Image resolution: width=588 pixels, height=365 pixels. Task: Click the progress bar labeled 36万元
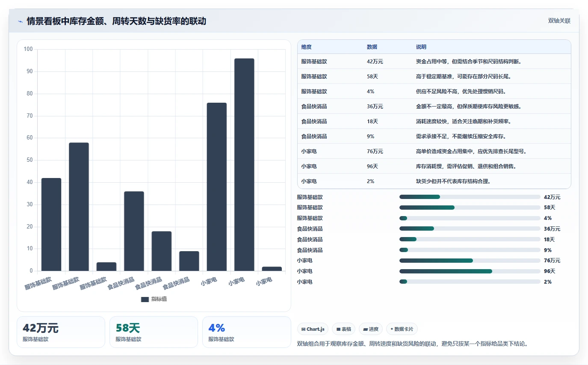[x=470, y=229]
